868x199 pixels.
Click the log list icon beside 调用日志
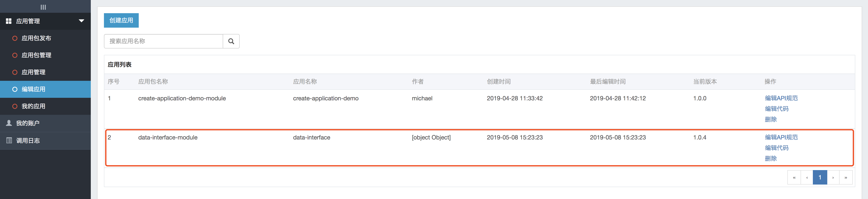(x=9, y=140)
